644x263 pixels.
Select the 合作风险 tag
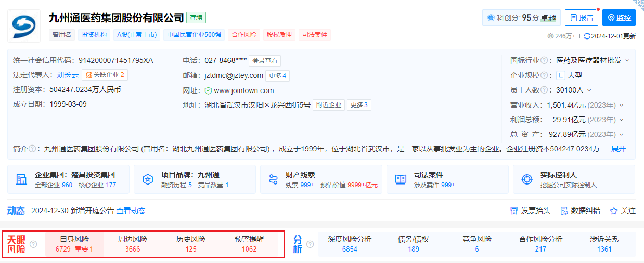click(x=244, y=35)
